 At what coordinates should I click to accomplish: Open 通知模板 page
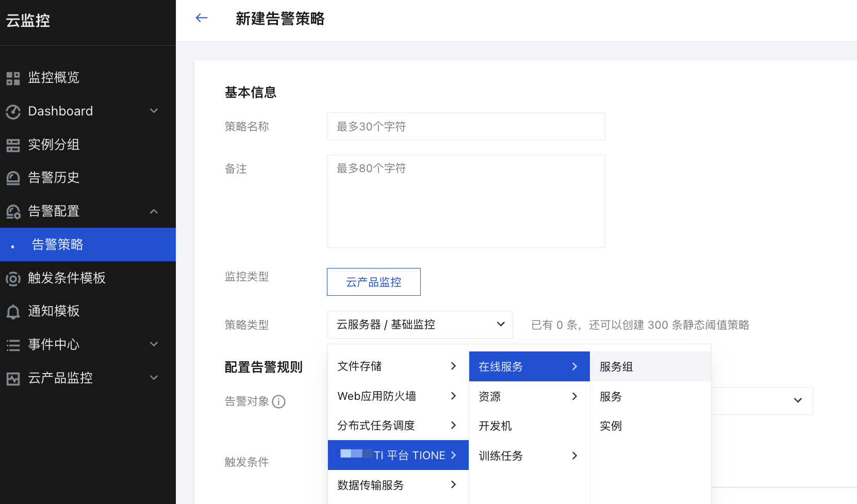88,311
